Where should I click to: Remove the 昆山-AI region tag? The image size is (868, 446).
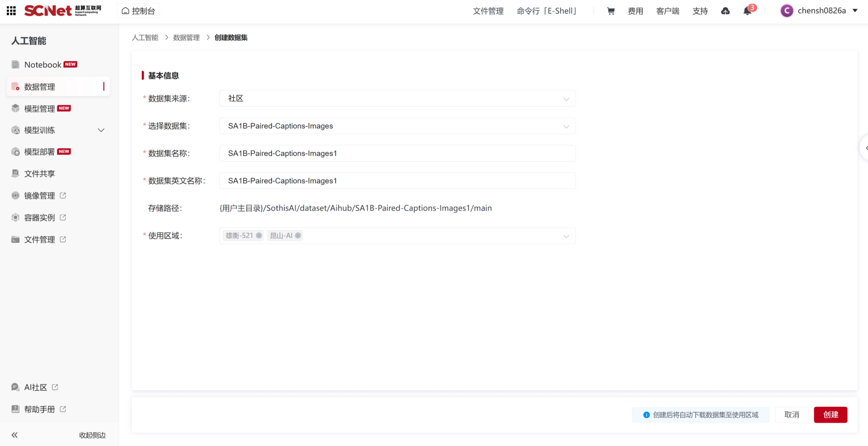point(298,236)
